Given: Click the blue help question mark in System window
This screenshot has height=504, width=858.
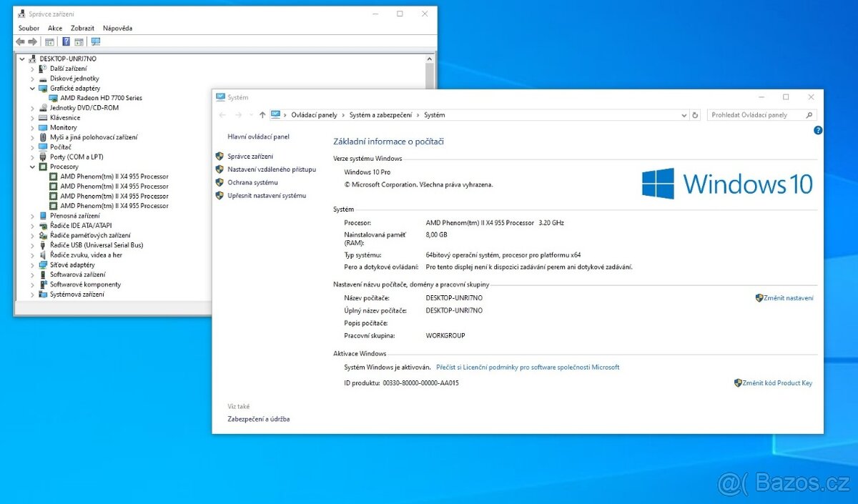Looking at the screenshot, I should coord(818,130).
